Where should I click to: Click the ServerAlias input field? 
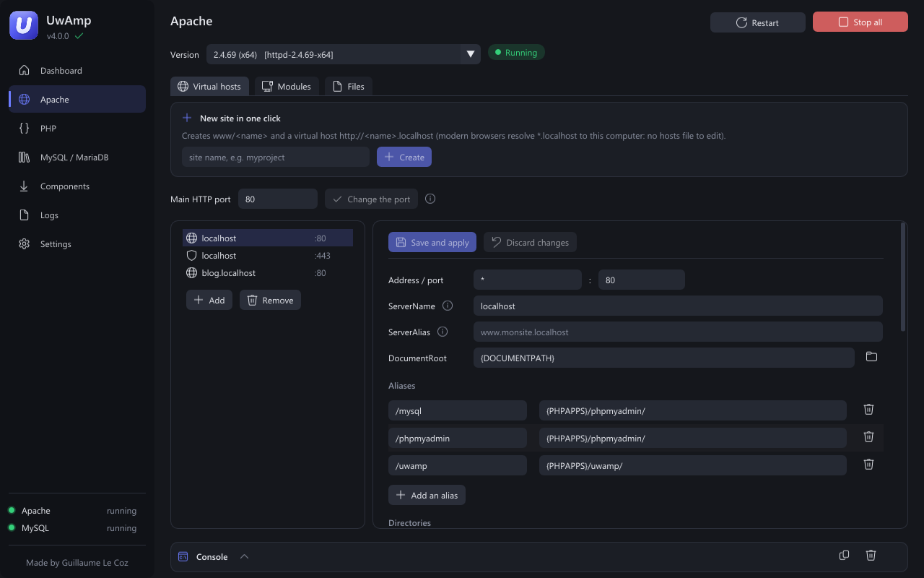click(x=678, y=332)
